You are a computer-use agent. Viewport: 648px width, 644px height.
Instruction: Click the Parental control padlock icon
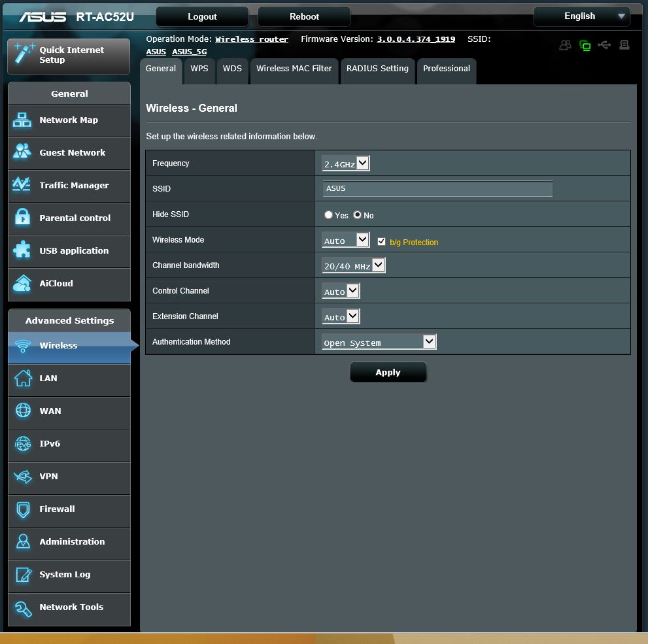point(22,217)
